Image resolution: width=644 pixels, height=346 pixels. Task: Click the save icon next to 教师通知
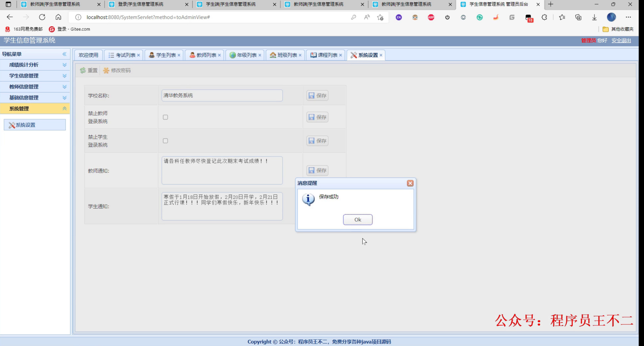click(x=312, y=170)
